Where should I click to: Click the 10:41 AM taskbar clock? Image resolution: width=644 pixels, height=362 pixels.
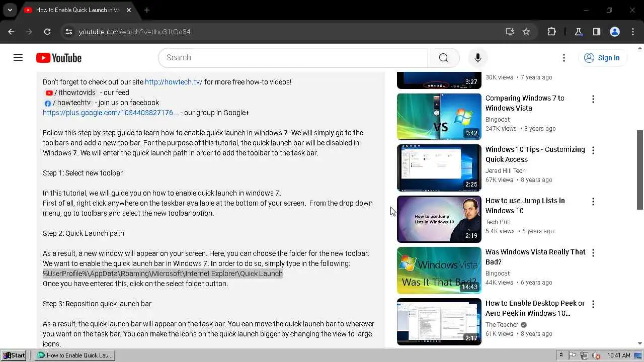tap(618, 355)
